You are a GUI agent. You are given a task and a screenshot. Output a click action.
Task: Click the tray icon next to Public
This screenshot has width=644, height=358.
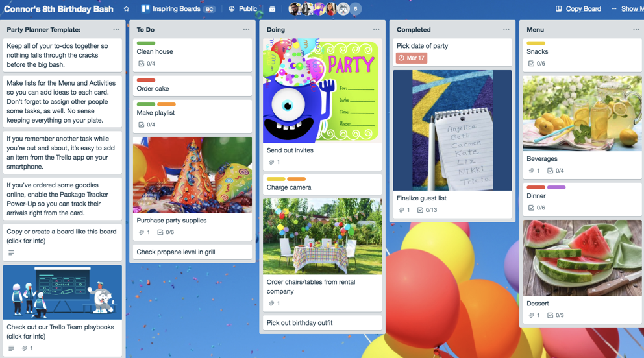point(272,9)
